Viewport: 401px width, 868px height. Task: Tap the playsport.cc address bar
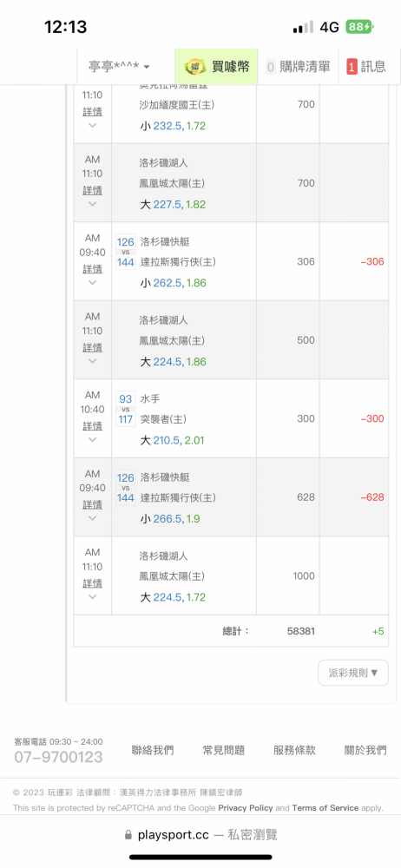pyautogui.click(x=200, y=835)
